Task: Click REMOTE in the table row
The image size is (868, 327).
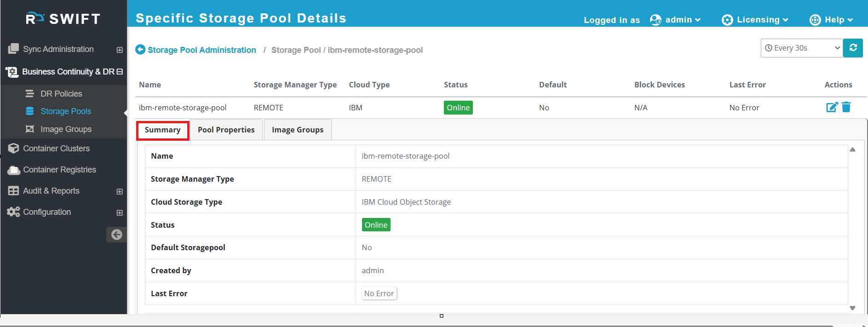Action: point(268,108)
